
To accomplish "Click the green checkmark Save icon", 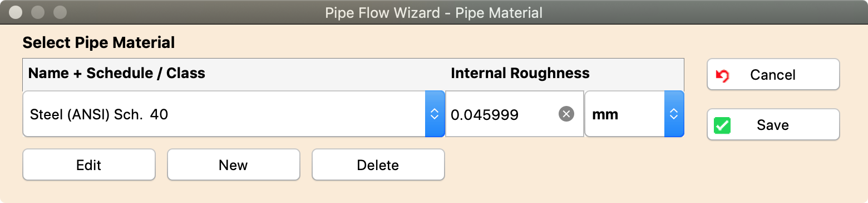I will point(722,125).
